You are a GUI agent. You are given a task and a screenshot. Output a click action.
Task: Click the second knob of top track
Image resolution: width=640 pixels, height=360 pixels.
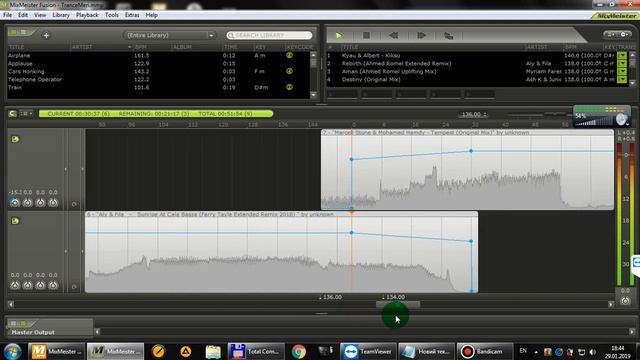(28, 202)
